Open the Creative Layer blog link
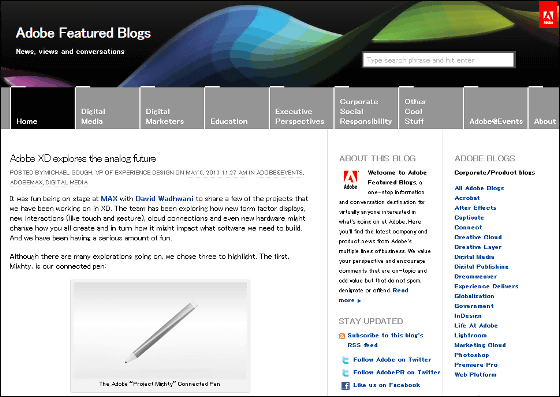Viewport: 560px width, 397px height. pyautogui.click(x=478, y=247)
